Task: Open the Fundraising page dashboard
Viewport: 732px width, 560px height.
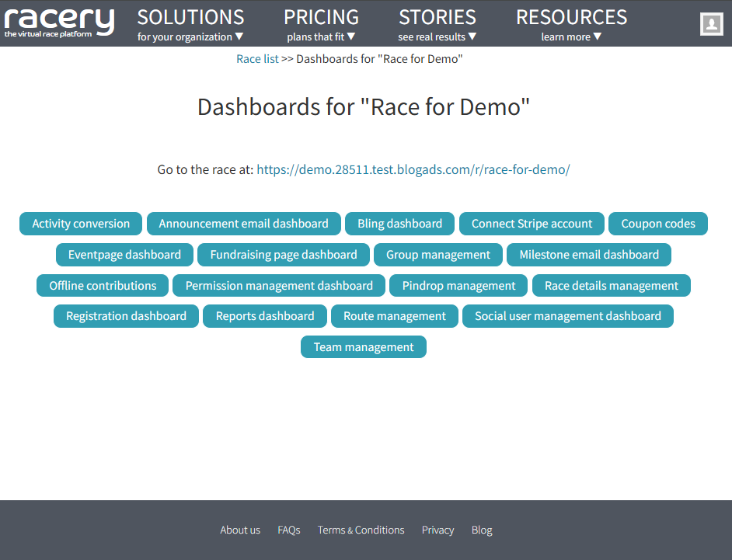Action: [283, 254]
